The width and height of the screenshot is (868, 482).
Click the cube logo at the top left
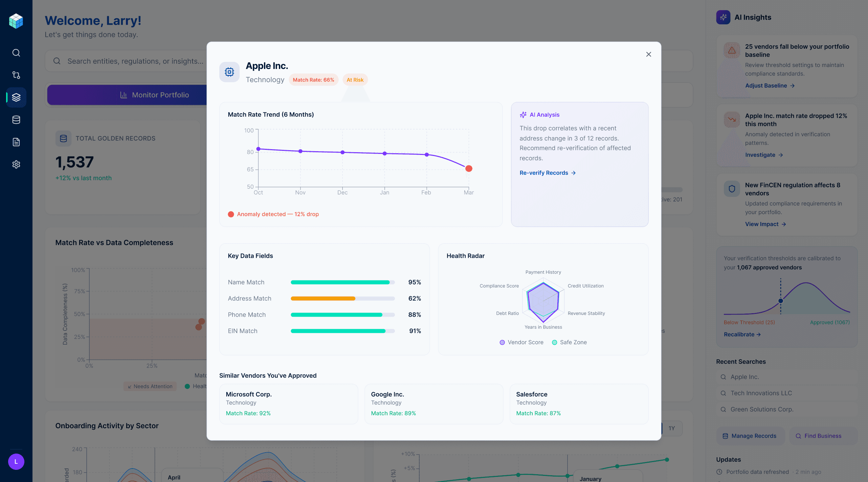(x=16, y=21)
